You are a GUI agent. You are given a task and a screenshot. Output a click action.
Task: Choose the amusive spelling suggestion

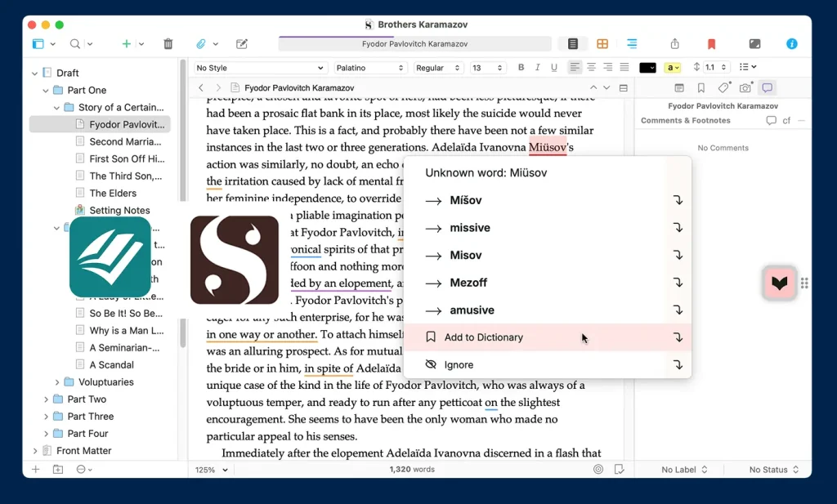548,310
